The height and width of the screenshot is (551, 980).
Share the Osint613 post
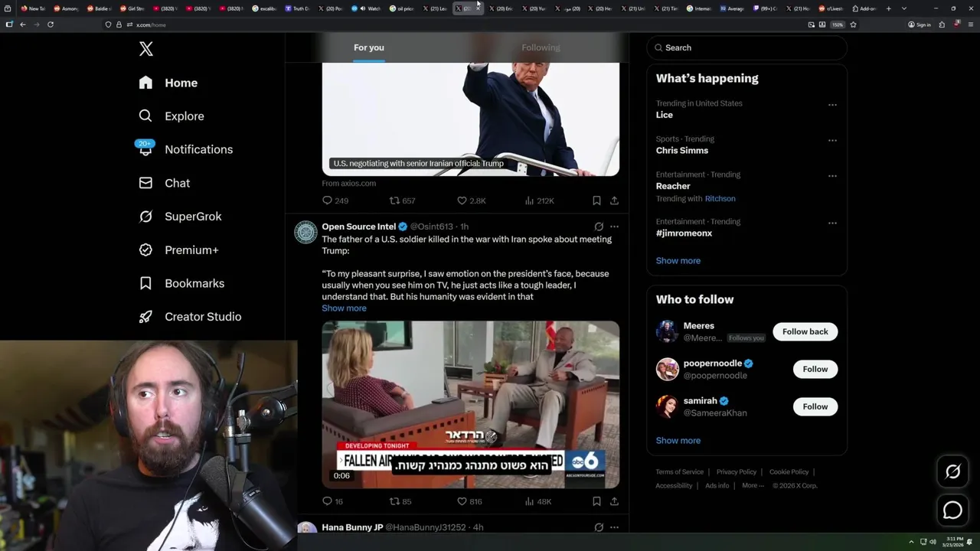tap(614, 501)
